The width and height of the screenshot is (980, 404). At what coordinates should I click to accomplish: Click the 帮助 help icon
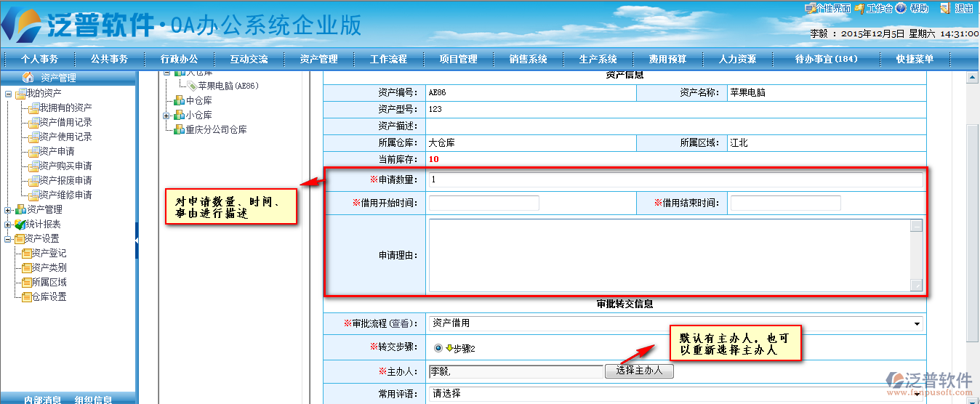pyautogui.click(x=901, y=9)
